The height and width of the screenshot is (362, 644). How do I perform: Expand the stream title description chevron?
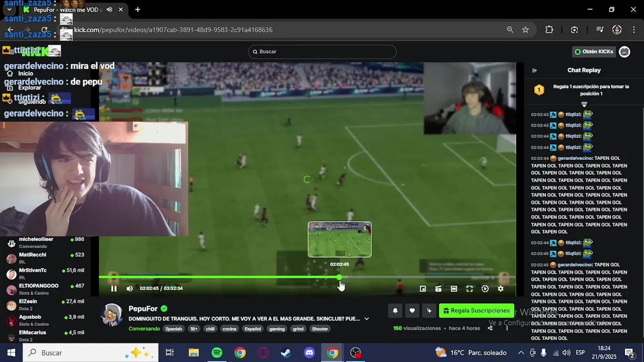[x=366, y=319]
